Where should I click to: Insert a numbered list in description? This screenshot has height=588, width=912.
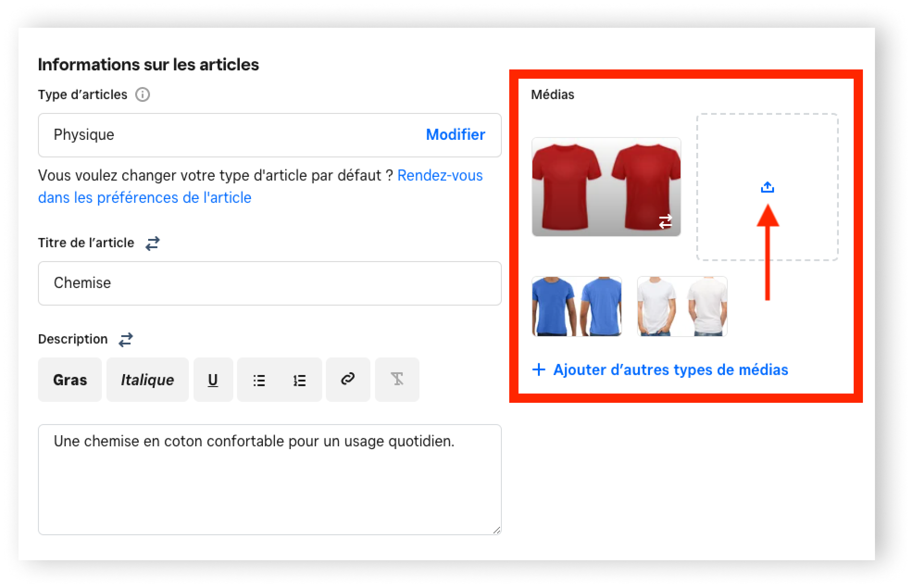300,380
